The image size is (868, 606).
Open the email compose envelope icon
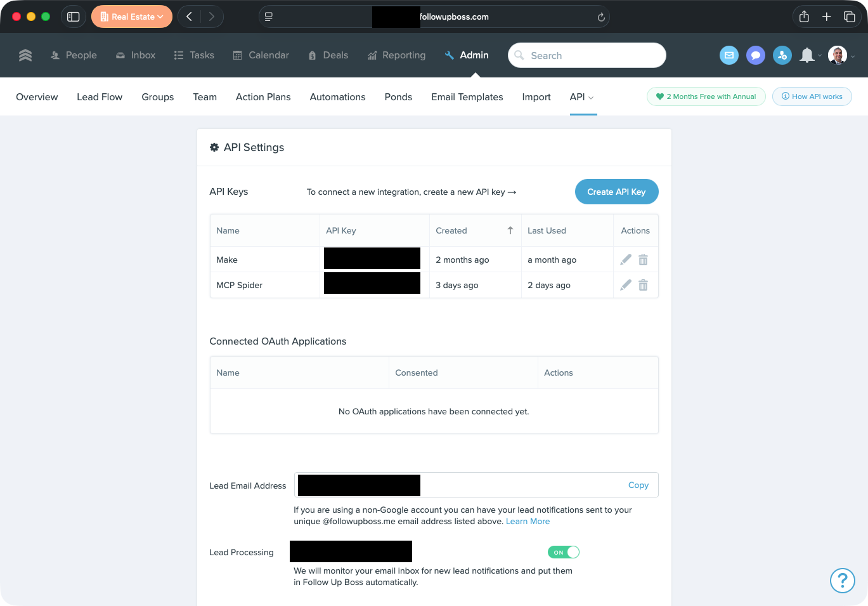[x=729, y=55]
